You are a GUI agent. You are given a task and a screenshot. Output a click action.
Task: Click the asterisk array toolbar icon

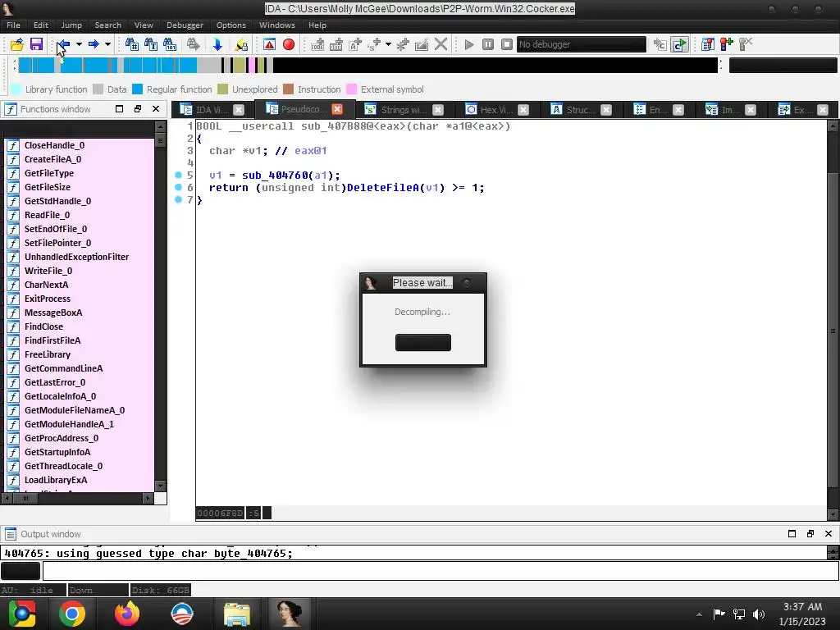402,44
